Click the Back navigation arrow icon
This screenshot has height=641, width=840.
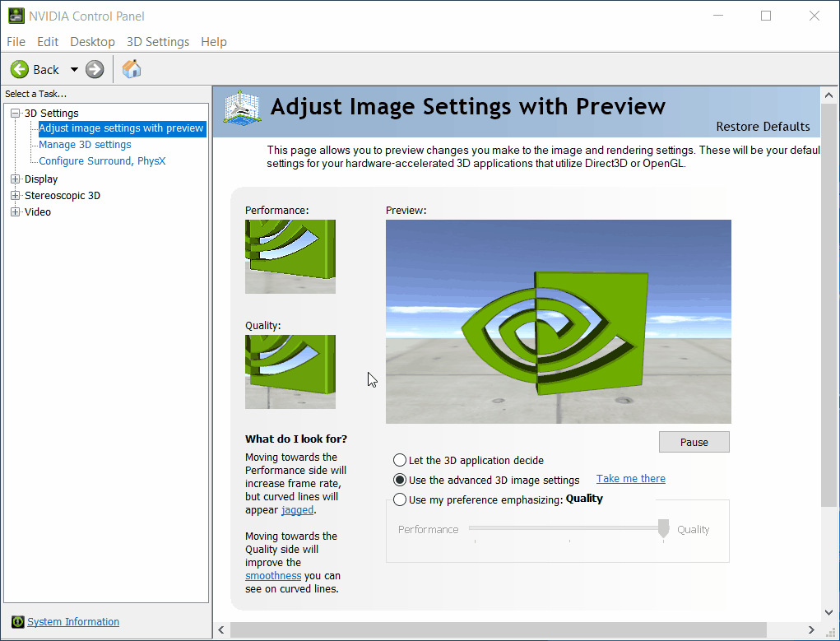click(20, 69)
